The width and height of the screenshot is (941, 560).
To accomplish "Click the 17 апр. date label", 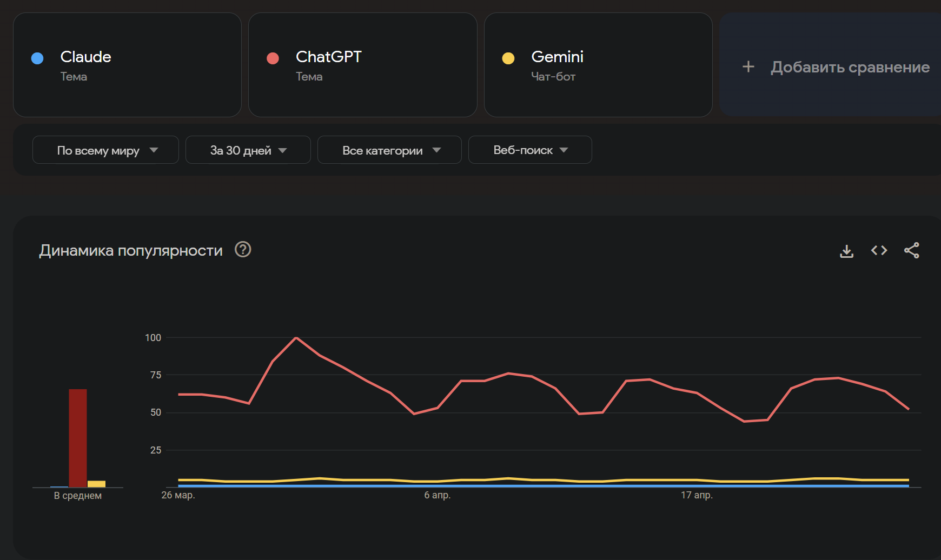I will tap(697, 495).
